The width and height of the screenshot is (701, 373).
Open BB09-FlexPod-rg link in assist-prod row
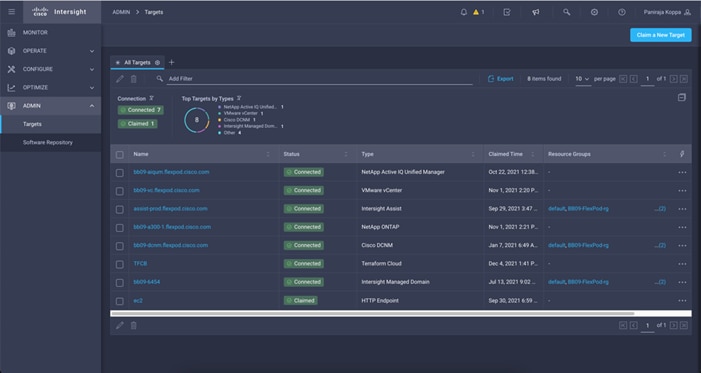click(x=588, y=209)
